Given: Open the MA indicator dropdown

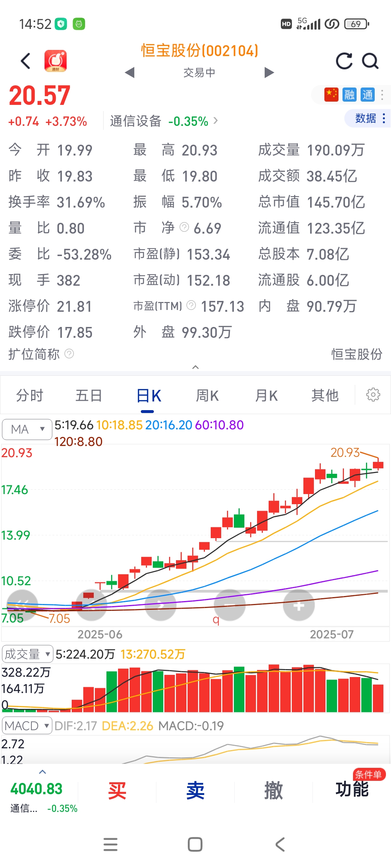Looking at the screenshot, I should 27,429.
